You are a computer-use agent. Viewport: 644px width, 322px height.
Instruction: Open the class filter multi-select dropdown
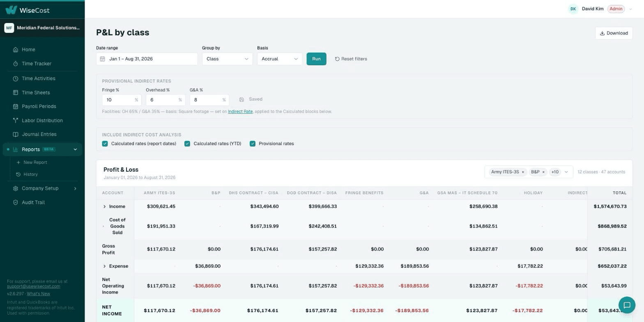point(566,172)
